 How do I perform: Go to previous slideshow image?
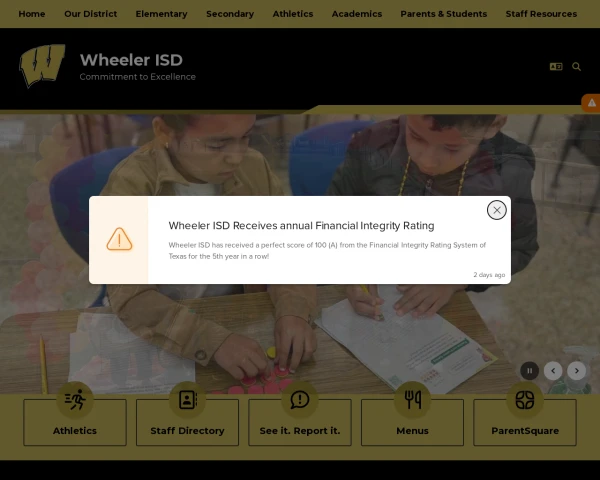tap(553, 371)
